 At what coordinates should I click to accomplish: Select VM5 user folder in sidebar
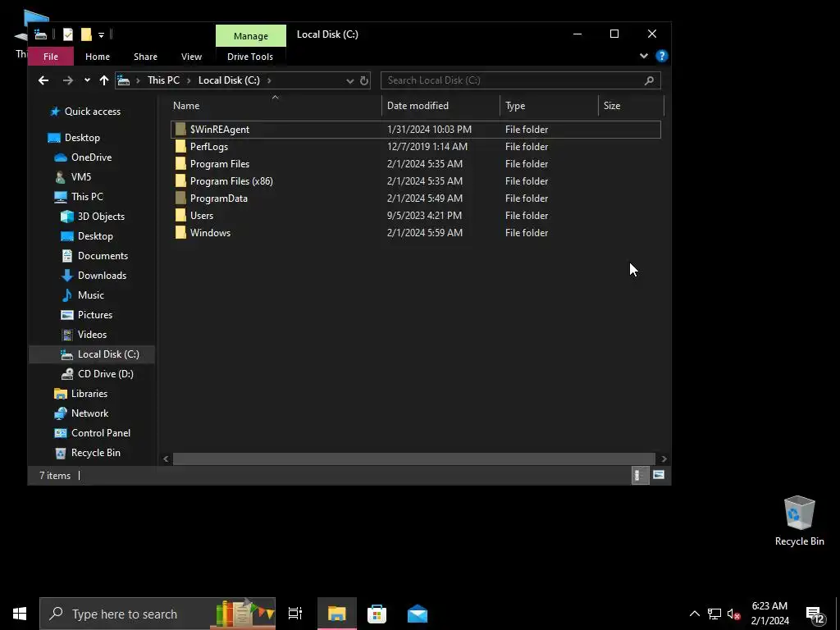tap(81, 177)
